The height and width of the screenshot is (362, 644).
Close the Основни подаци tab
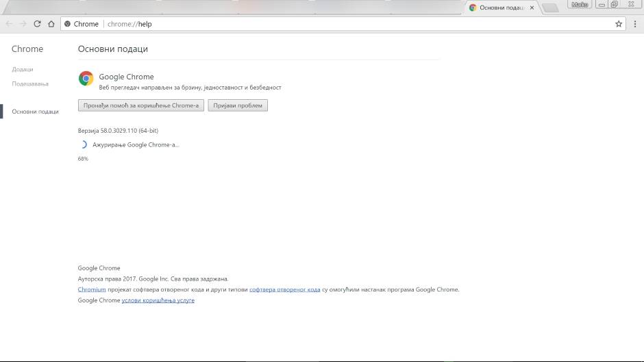pos(532,8)
